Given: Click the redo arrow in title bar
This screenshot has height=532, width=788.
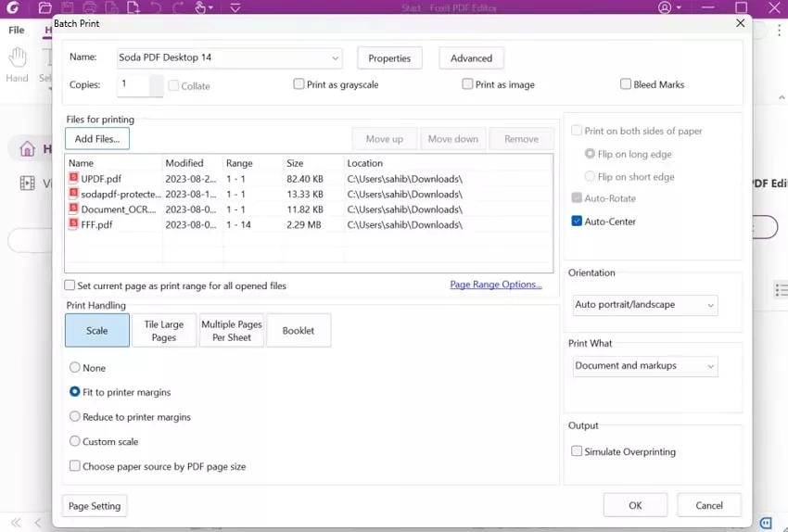Looking at the screenshot, I should [x=178, y=7].
